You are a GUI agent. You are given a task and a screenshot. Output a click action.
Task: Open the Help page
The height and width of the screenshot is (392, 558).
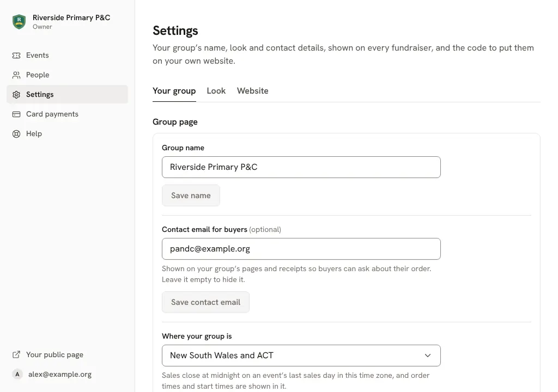(x=67, y=133)
